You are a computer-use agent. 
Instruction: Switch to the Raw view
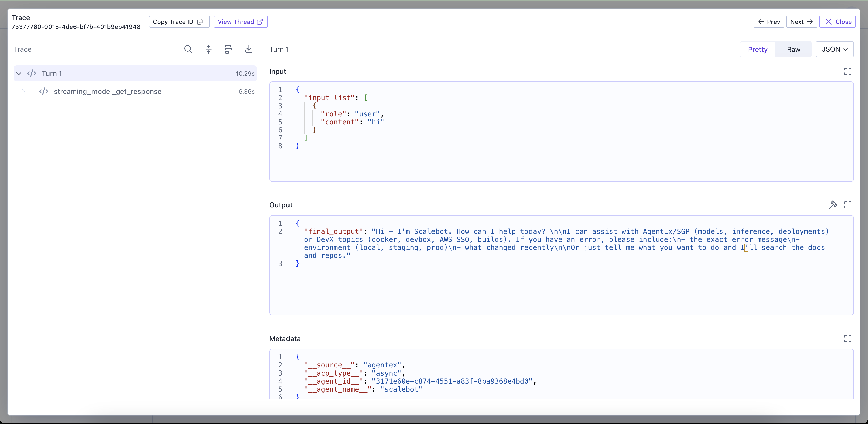[x=794, y=49]
